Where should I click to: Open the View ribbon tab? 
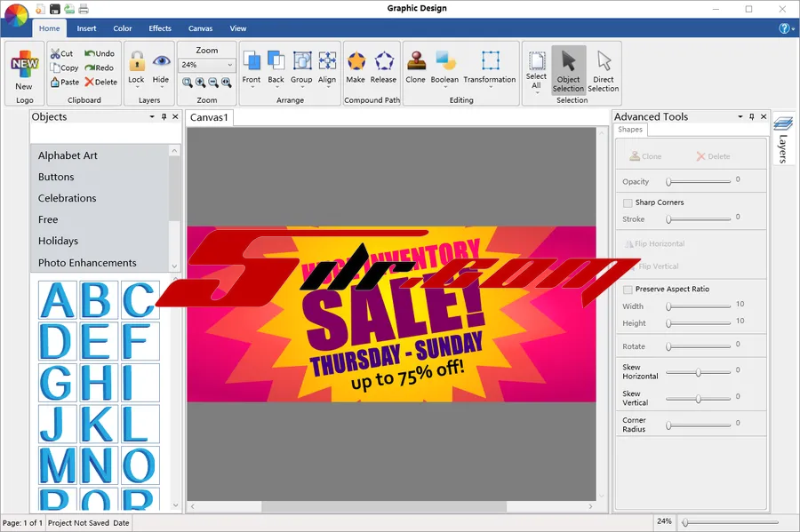tap(237, 28)
